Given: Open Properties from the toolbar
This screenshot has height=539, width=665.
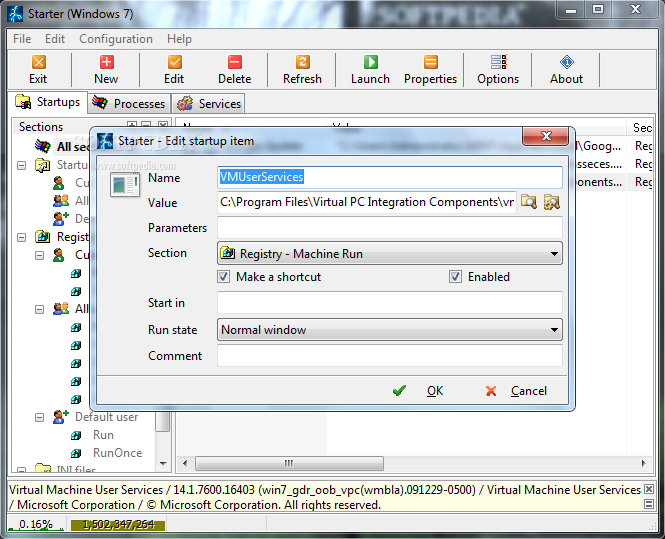Looking at the screenshot, I should pyautogui.click(x=430, y=70).
